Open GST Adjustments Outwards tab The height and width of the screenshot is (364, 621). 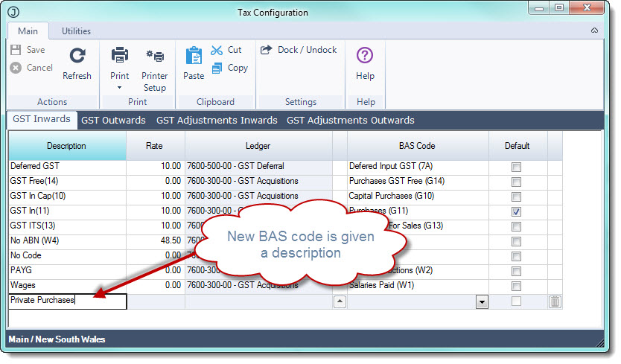click(351, 121)
